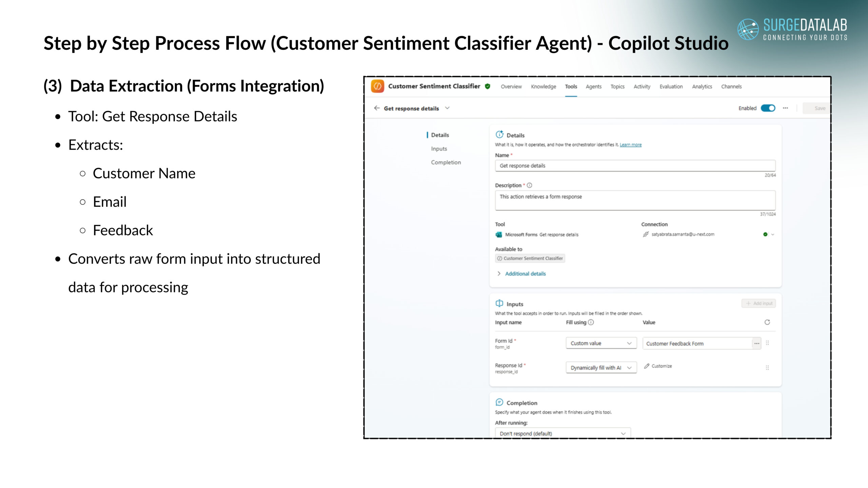Image resolution: width=868 pixels, height=488 pixels.
Task: Expand the connection status chevron
Action: coord(773,234)
